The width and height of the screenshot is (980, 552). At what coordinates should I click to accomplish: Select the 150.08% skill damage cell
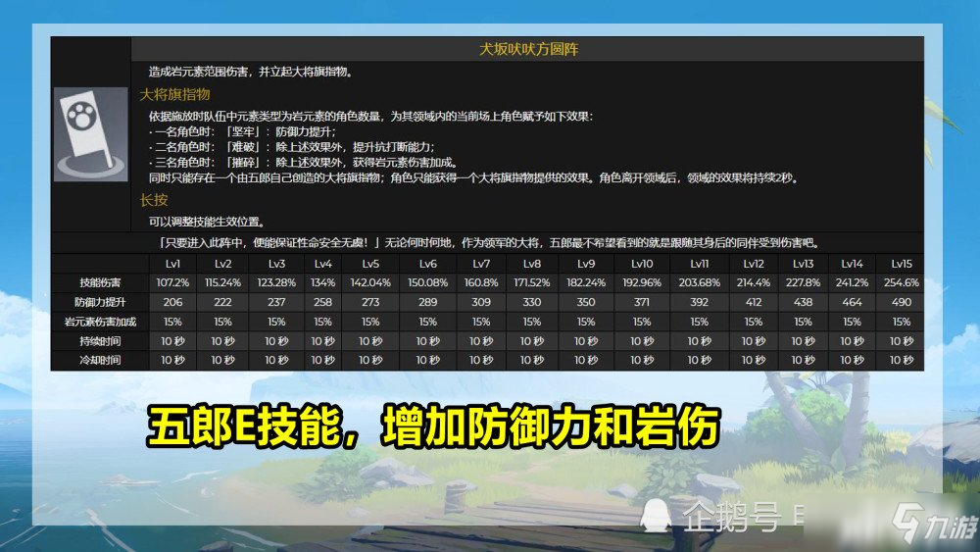point(428,283)
